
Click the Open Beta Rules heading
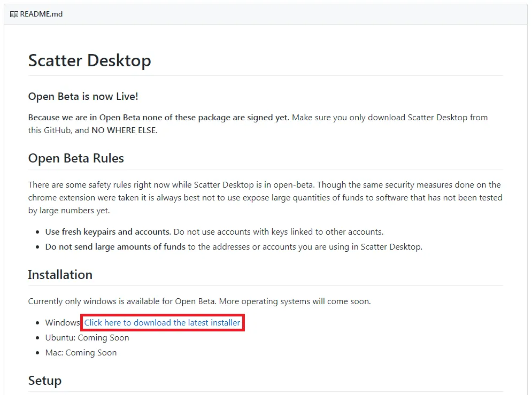pos(76,158)
